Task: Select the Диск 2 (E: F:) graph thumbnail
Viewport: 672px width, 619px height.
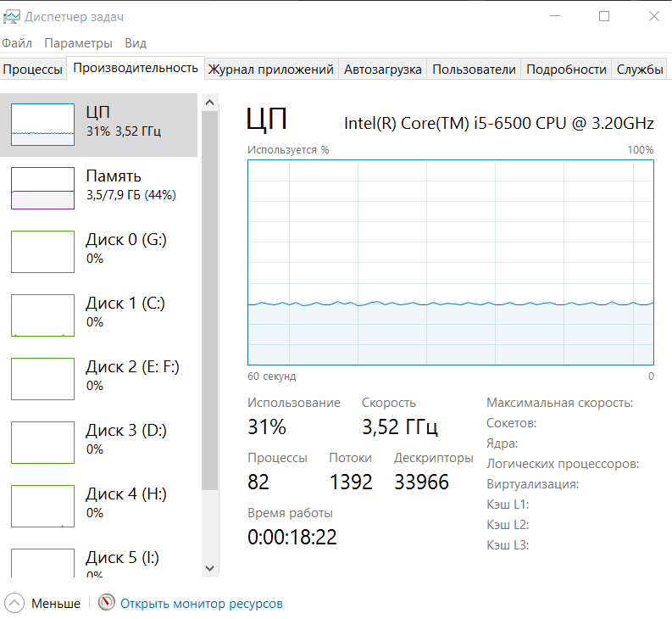Action: (42, 379)
